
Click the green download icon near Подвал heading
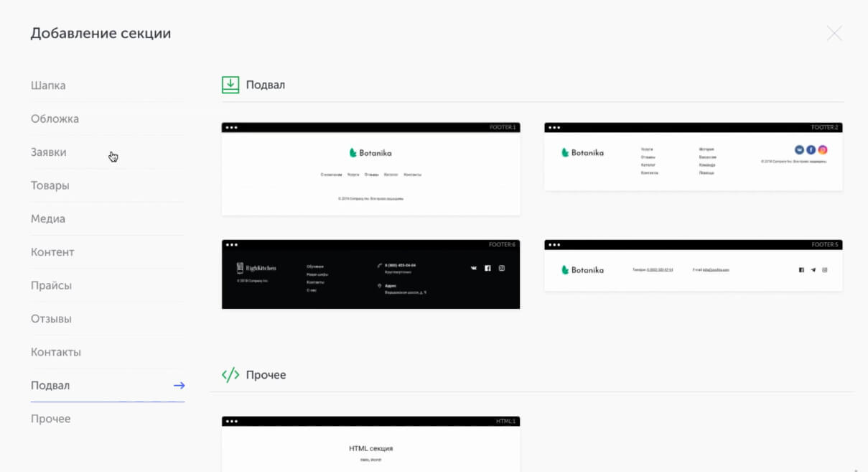(230, 85)
